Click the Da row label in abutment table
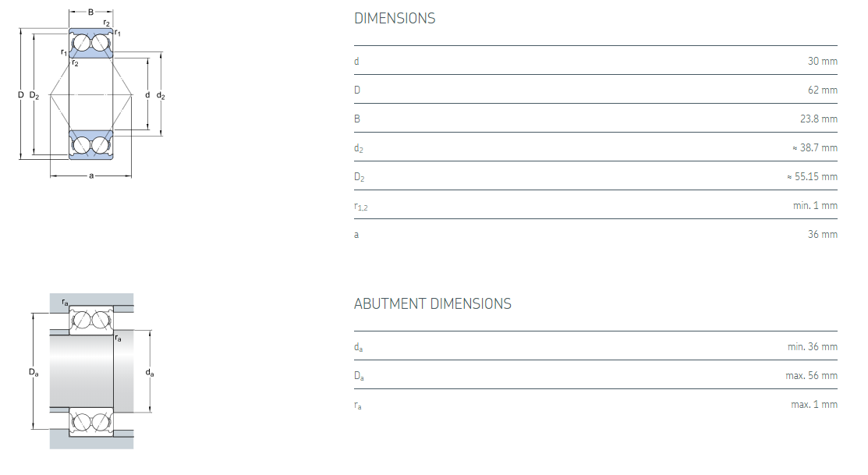Screen dimensions: 868x475 tap(359, 376)
